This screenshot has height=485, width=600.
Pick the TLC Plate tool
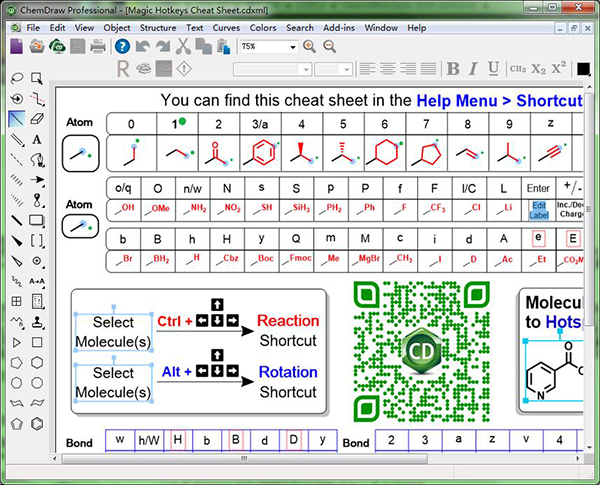(37, 302)
